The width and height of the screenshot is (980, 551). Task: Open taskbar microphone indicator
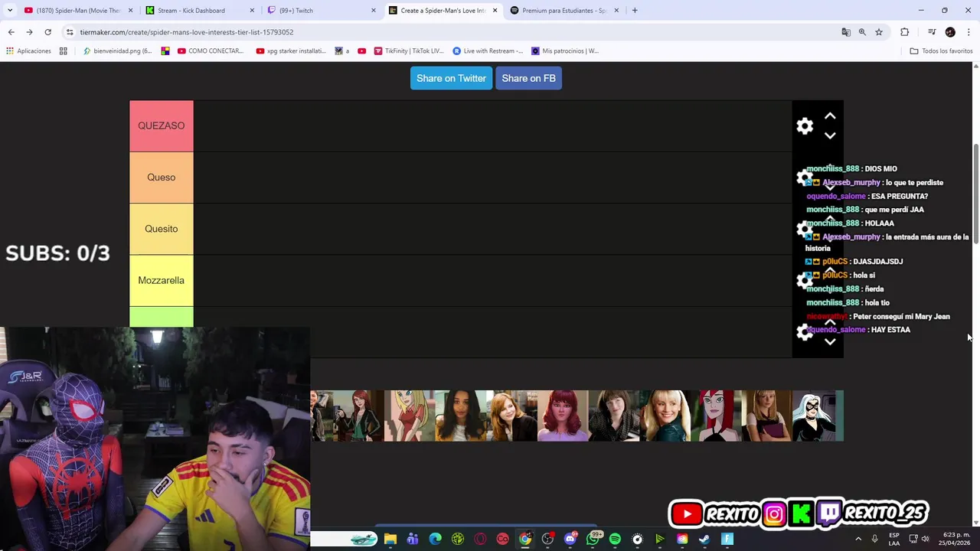pyautogui.click(x=874, y=539)
